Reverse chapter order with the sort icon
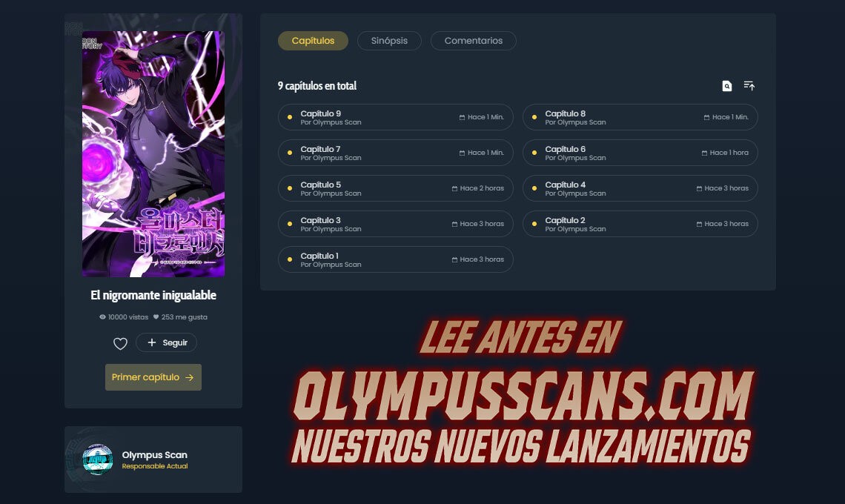 [749, 86]
